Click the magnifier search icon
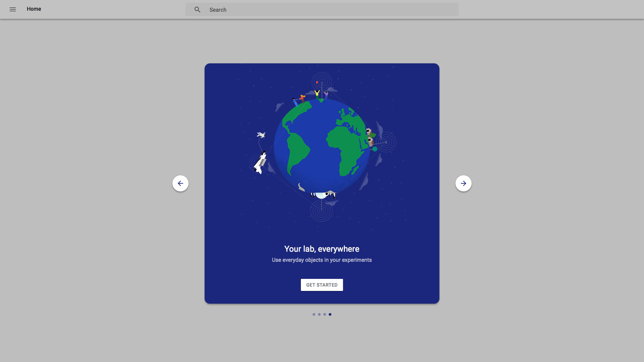644x362 pixels. point(197,10)
